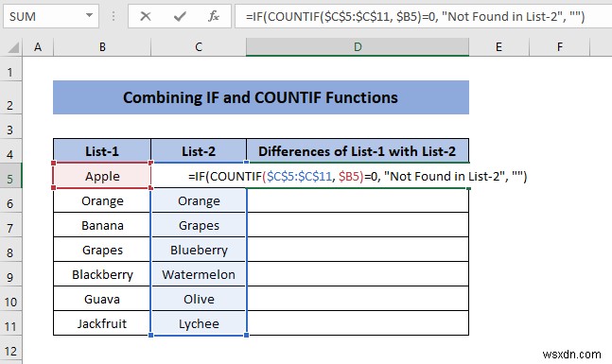Click the in-cell formula being edited in D5
Screen dimensions: 612x364
click(358, 177)
